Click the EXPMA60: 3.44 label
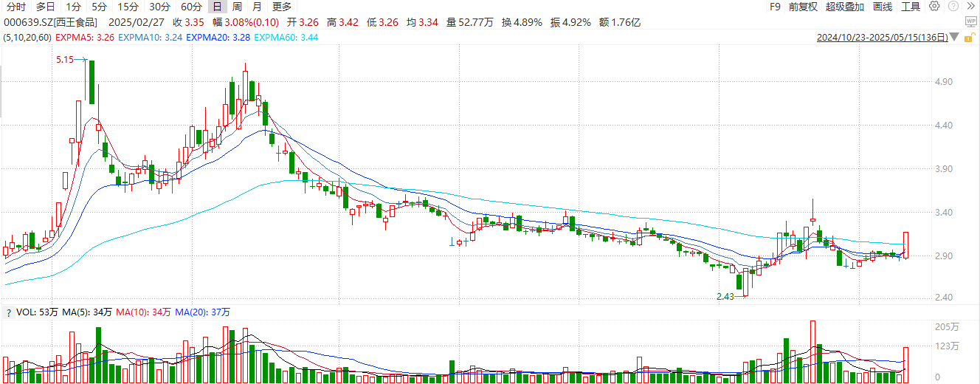Screen dimensions: 980x384 click(287, 36)
